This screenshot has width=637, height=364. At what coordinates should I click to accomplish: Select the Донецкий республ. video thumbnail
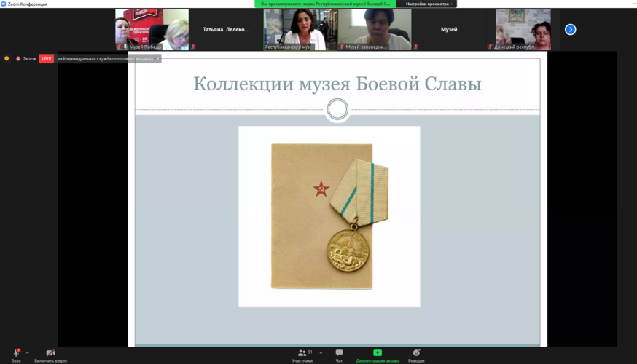tap(523, 29)
